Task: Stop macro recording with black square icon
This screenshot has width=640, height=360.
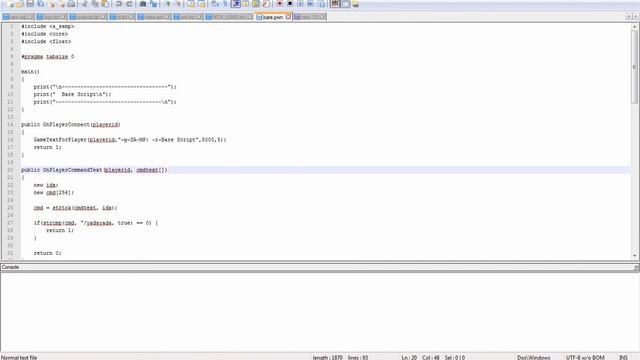Action: (x=290, y=4)
